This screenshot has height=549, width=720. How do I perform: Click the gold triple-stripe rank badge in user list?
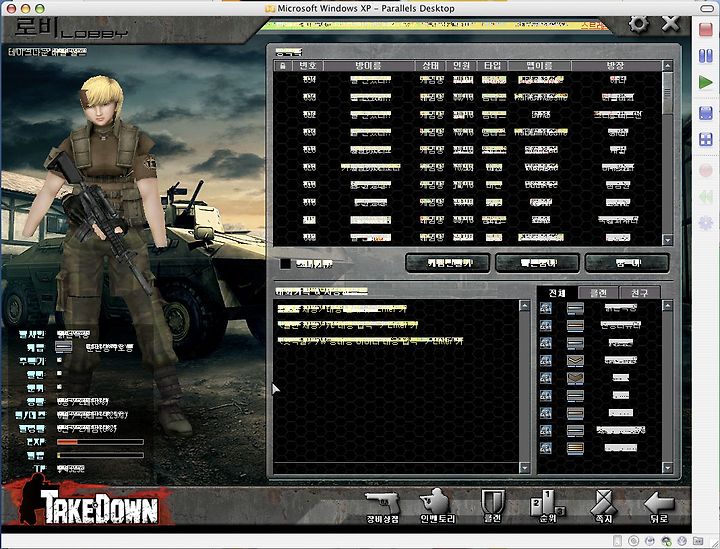pyautogui.click(x=575, y=448)
